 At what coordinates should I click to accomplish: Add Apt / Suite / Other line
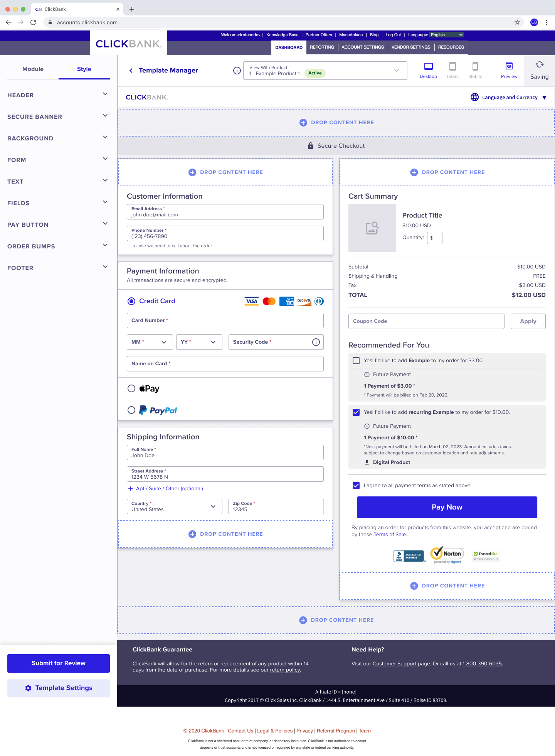(166, 489)
